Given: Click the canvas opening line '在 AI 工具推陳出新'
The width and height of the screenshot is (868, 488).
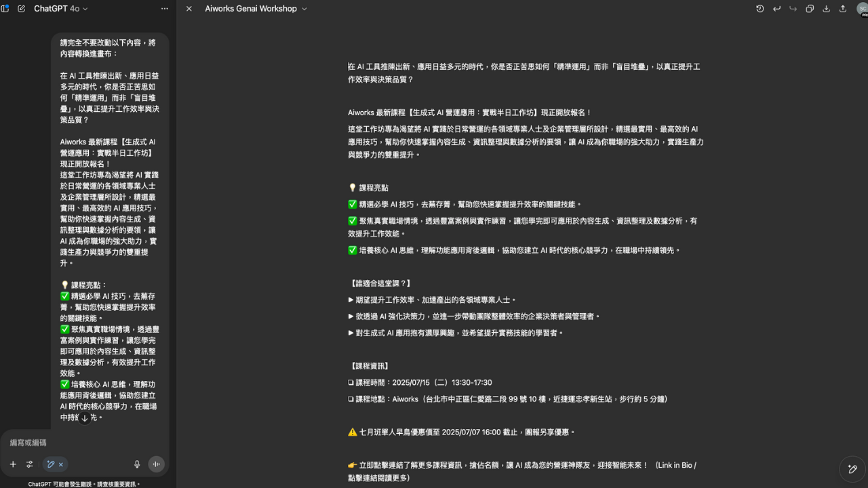Looking at the screenshot, I should tap(524, 73).
